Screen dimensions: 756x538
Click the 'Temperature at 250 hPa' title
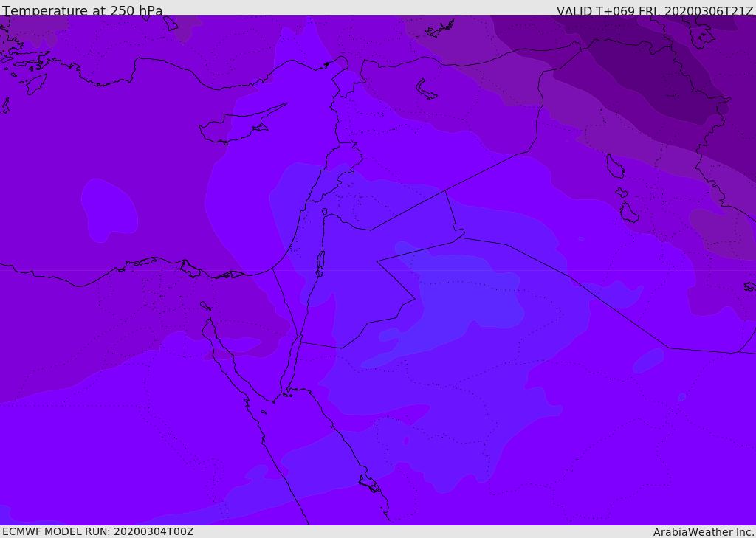83,11
